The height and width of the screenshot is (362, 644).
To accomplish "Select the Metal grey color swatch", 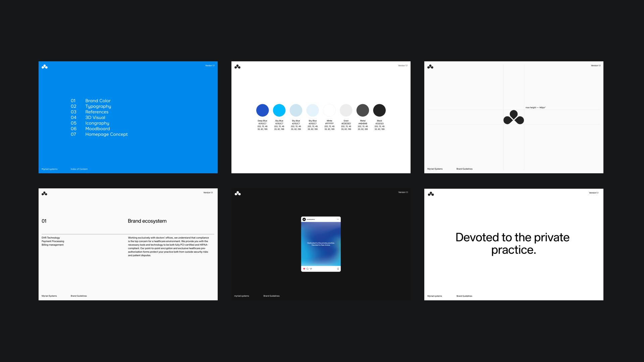I will (x=363, y=110).
